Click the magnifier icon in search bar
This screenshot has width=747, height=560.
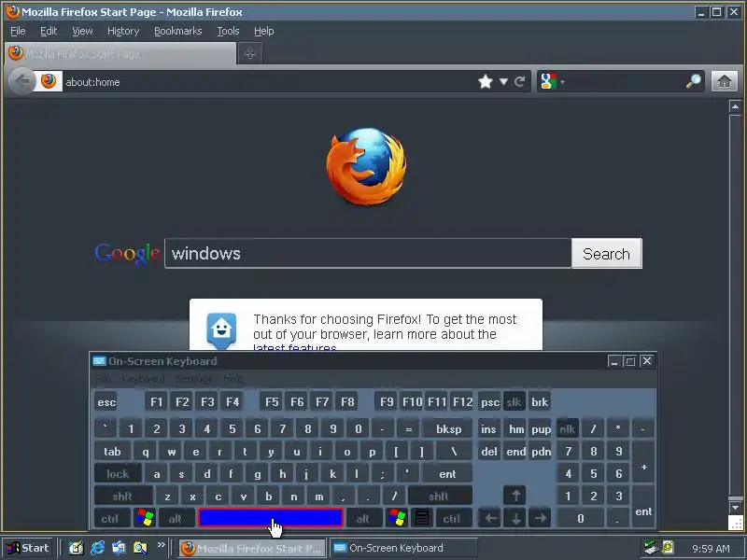pyautogui.click(x=694, y=81)
